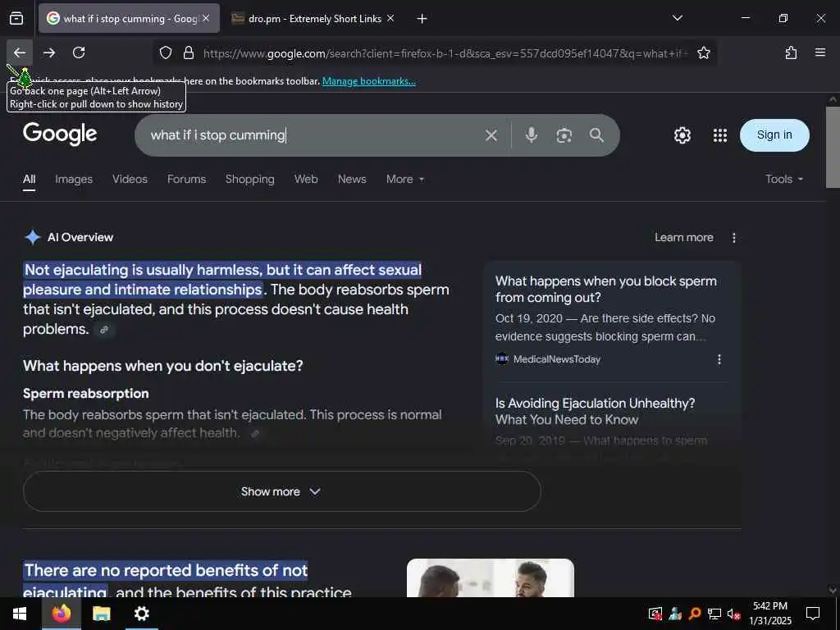Click the muted speaker volume tray icon

click(733, 614)
